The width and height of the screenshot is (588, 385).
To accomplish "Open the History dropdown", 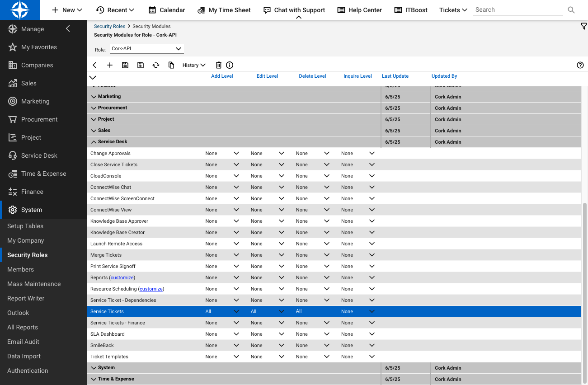I will coord(194,65).
